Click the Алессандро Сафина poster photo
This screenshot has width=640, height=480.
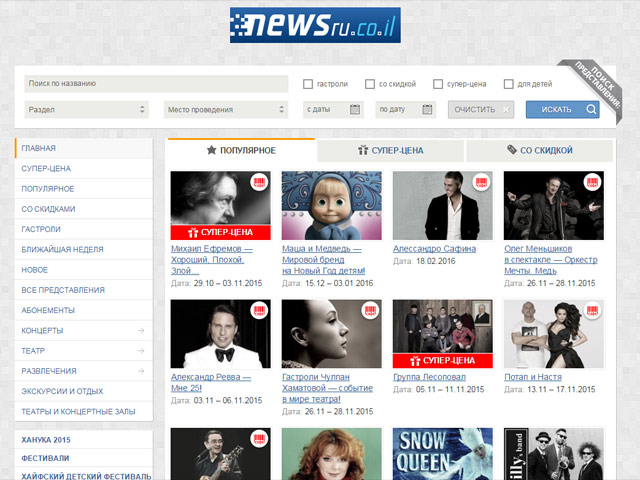(442, 205)
